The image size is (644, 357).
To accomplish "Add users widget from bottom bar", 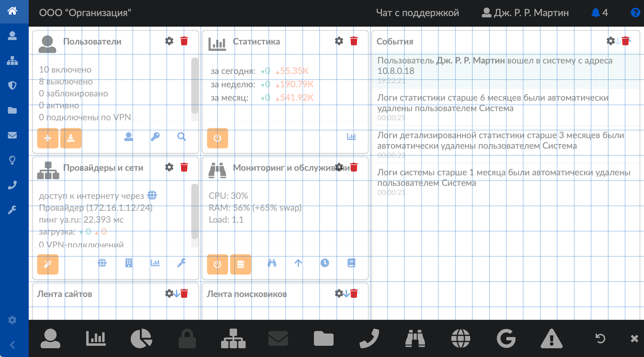I will [x=50, y=338].
